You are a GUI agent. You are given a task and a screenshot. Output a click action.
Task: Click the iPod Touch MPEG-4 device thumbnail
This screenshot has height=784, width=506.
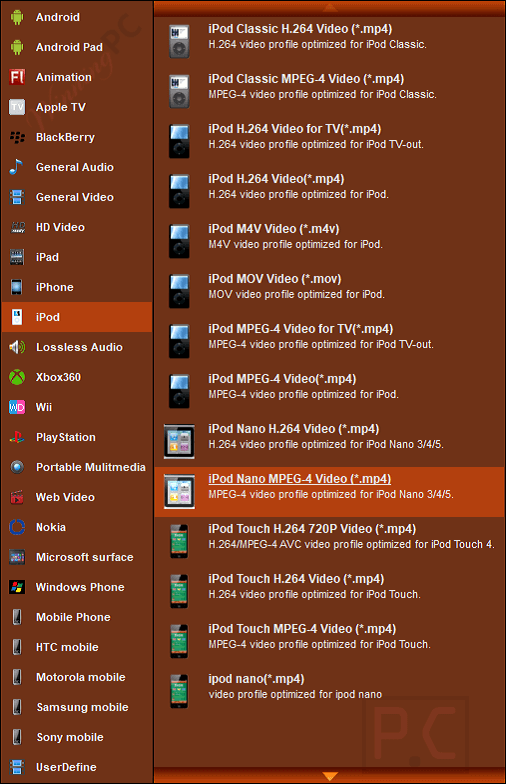[179, 641]
